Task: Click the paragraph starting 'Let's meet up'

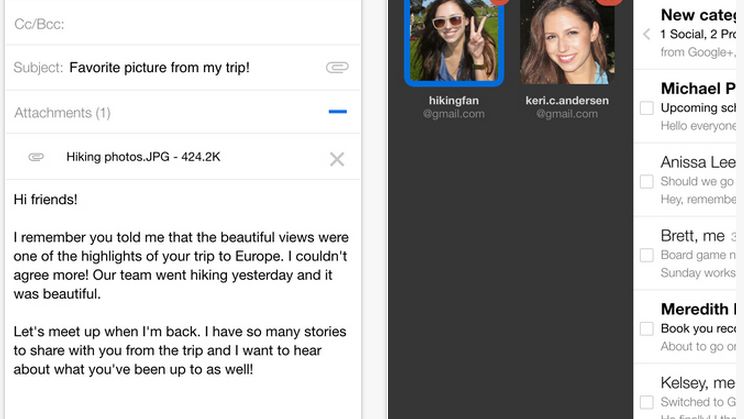Action: click(180, 350)
